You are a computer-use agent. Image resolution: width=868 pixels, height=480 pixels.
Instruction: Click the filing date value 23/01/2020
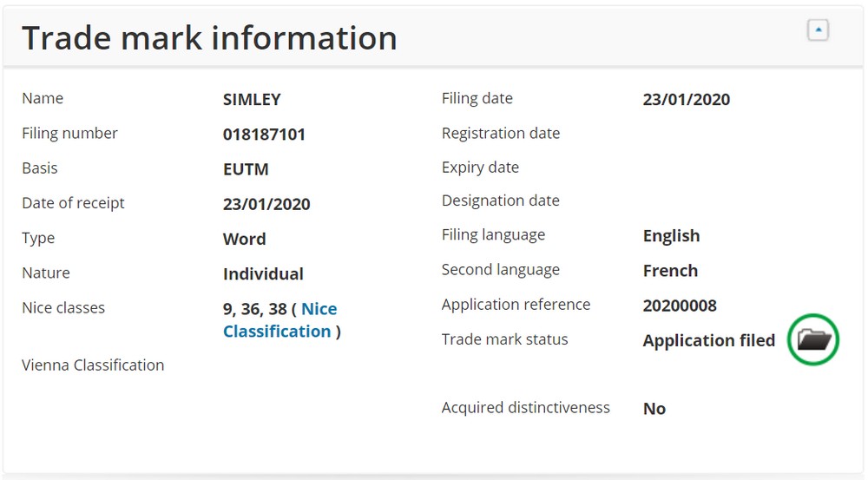pyautogui.click(x=687, y=99)
